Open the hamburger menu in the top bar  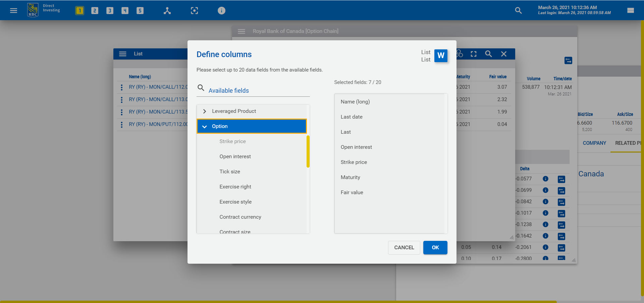click(13, 10)
